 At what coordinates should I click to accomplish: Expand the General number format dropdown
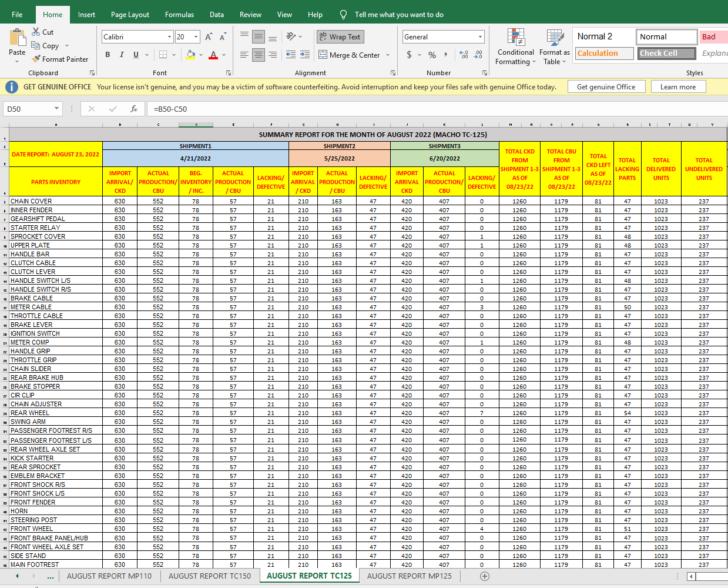pos(480,37)
